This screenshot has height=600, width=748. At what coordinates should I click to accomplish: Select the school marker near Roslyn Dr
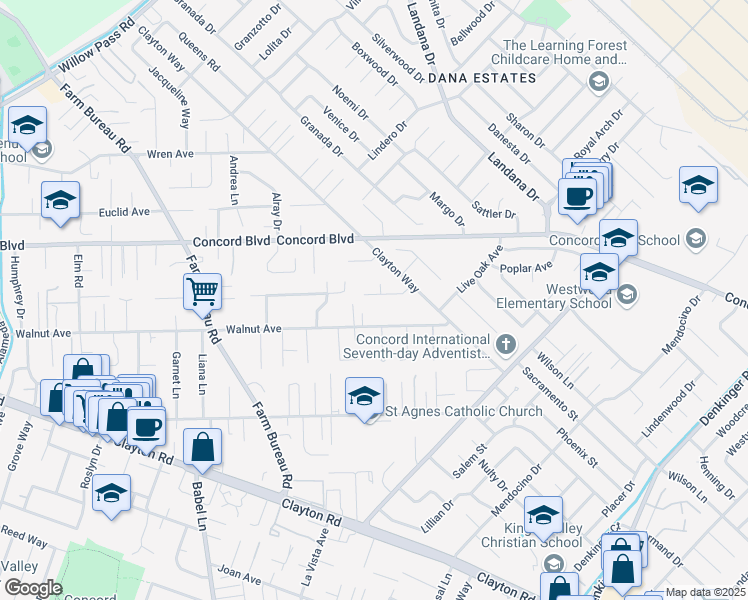[112, 493]
